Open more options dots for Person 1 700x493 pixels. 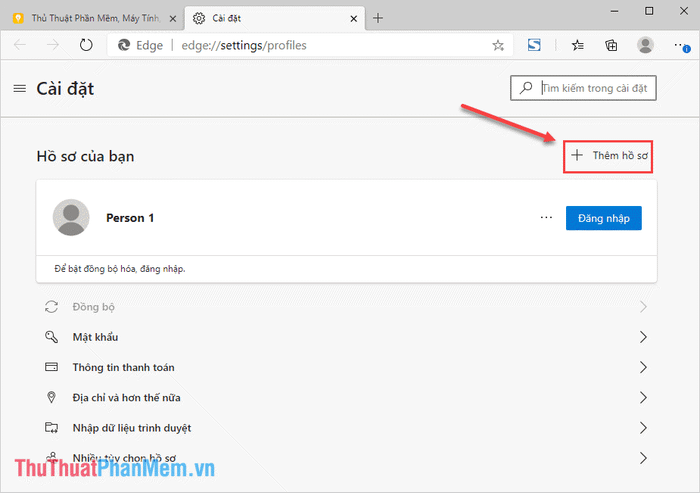(x=546, y=217)
